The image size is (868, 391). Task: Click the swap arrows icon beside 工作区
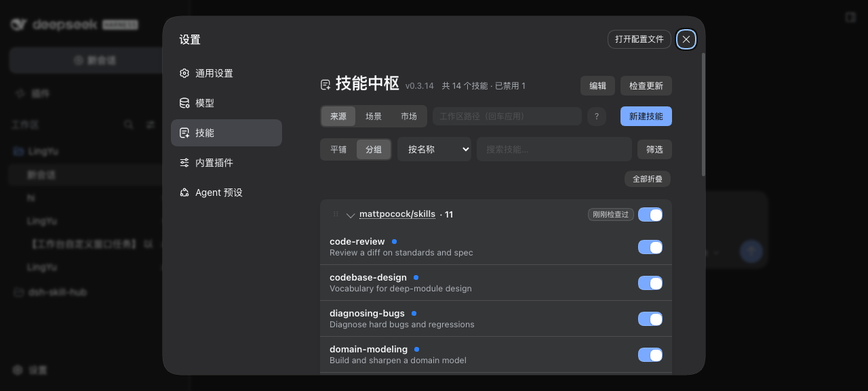[151, 125]
